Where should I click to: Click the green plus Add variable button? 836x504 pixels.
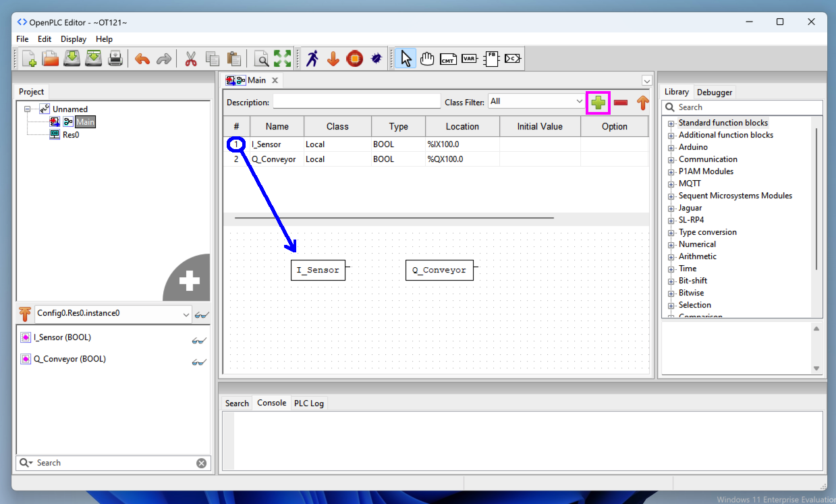tap(598, 103)
